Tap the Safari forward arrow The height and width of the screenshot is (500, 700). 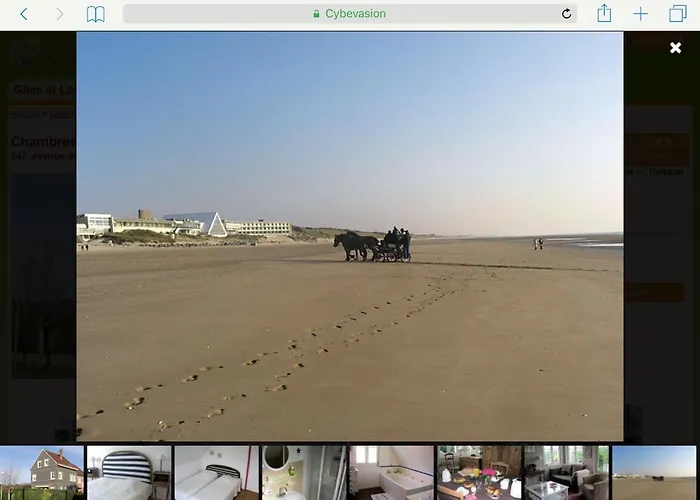(x=59, y=14)
